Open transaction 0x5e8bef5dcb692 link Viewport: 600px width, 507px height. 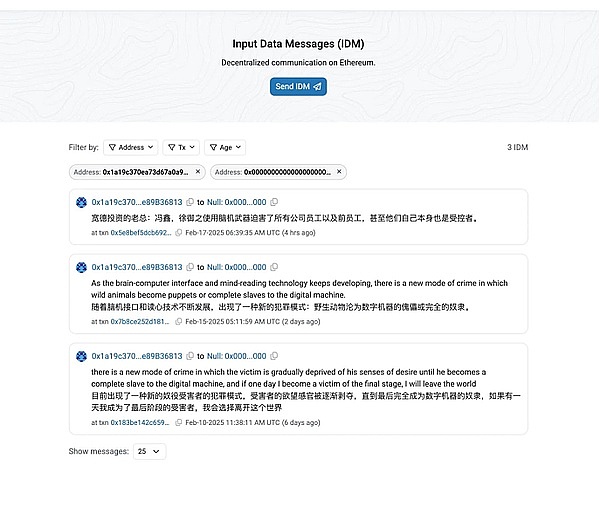(134, 232)
